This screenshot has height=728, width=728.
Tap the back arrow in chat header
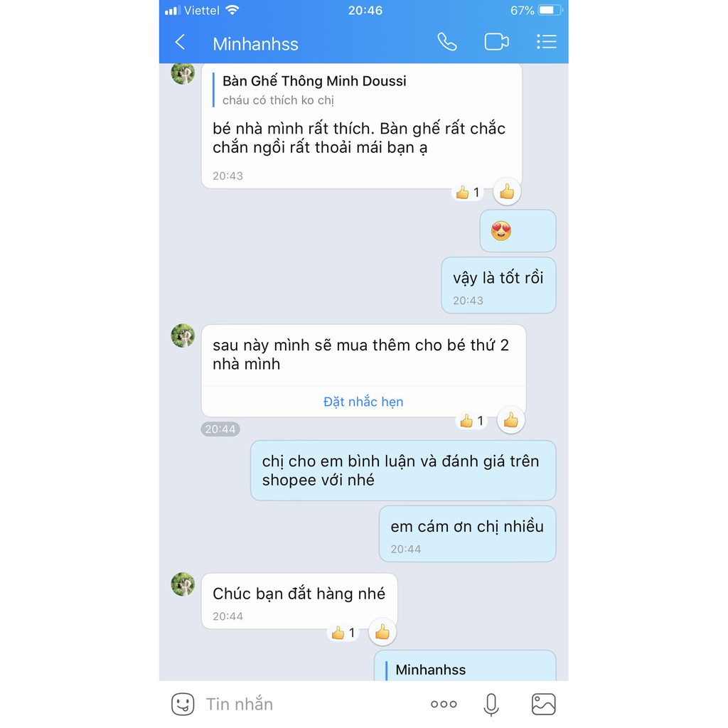pos(180,42)
